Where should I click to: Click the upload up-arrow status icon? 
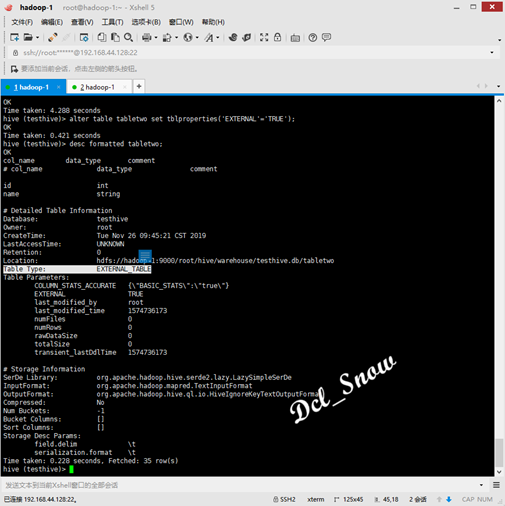(x=439, y=499)
